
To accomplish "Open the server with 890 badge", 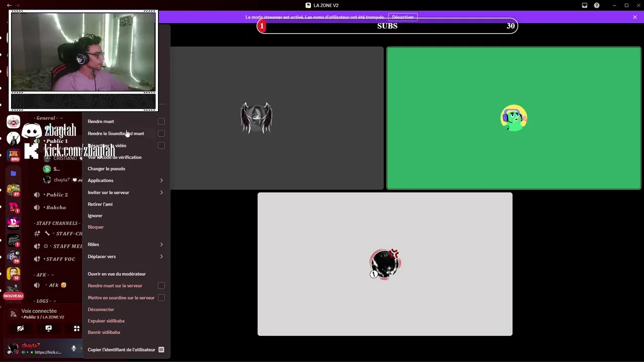I will pyautogui.click(x=14, y=154).
